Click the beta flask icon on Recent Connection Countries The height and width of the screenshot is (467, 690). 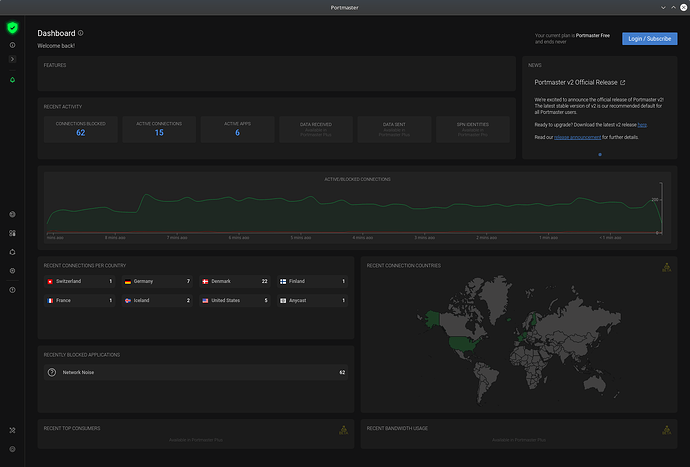[667, 268]
